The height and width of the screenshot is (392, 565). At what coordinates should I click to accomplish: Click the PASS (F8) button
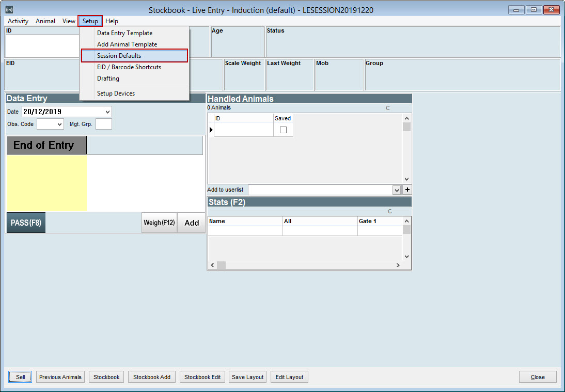point(26,223)
